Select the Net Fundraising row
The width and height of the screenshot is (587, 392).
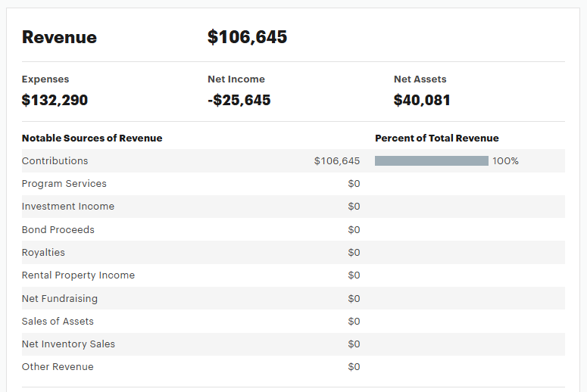60,299
